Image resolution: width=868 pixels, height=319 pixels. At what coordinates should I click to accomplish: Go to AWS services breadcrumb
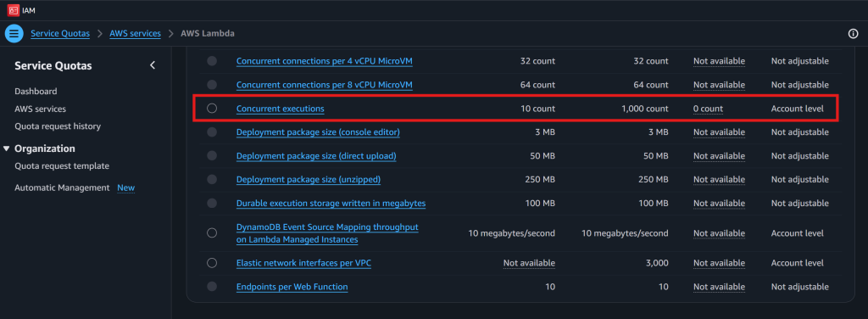pyautogui.click(x=135, y=34)
